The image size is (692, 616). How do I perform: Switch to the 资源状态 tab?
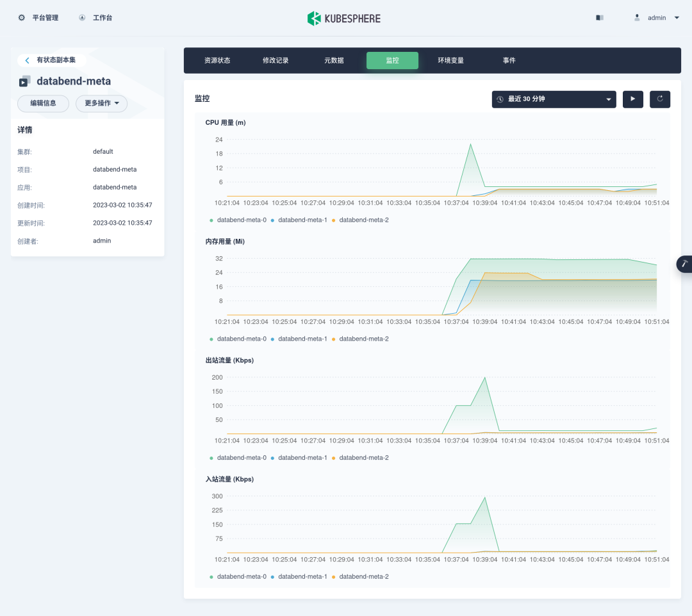click(217, 61)
